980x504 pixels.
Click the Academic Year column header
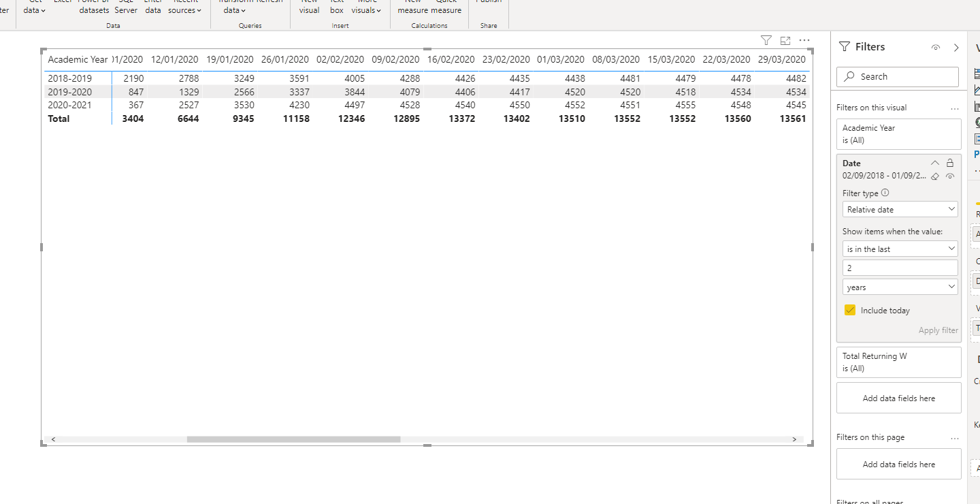tap(78, 59)
